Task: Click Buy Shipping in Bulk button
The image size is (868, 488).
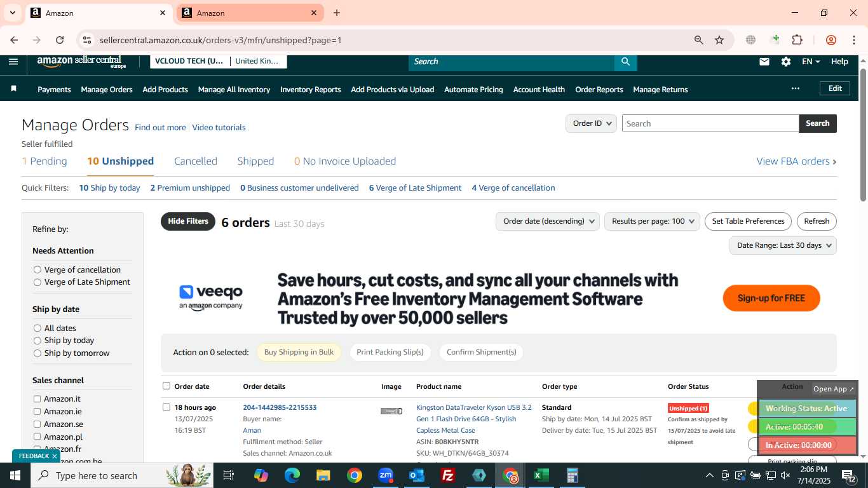Action: [x=299, y=352]
